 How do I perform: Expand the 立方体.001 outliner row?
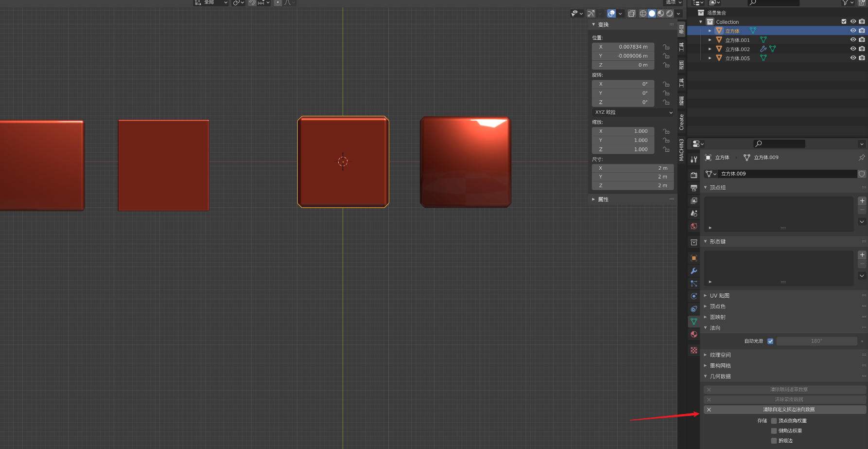click(710, 40)
